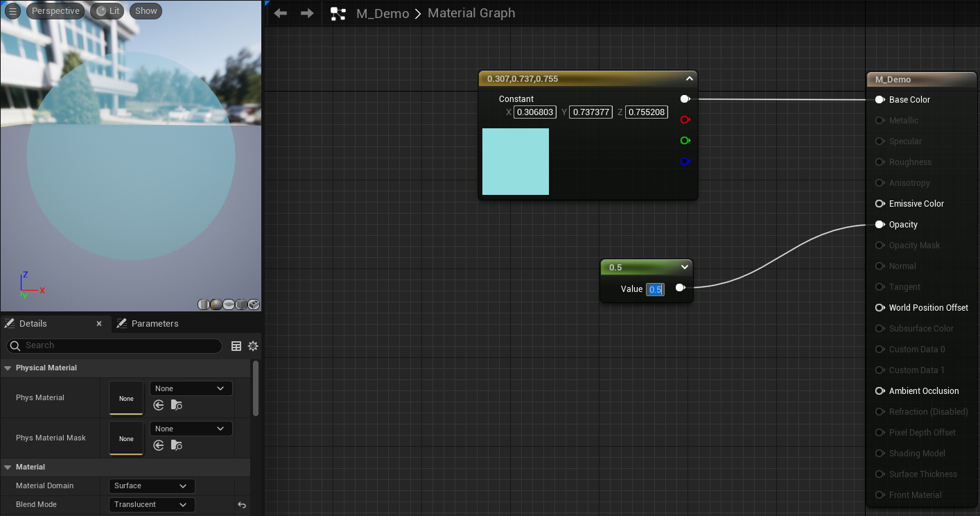Collapse the Constant color node preview

pyautogui.click(x=689, y=79)
